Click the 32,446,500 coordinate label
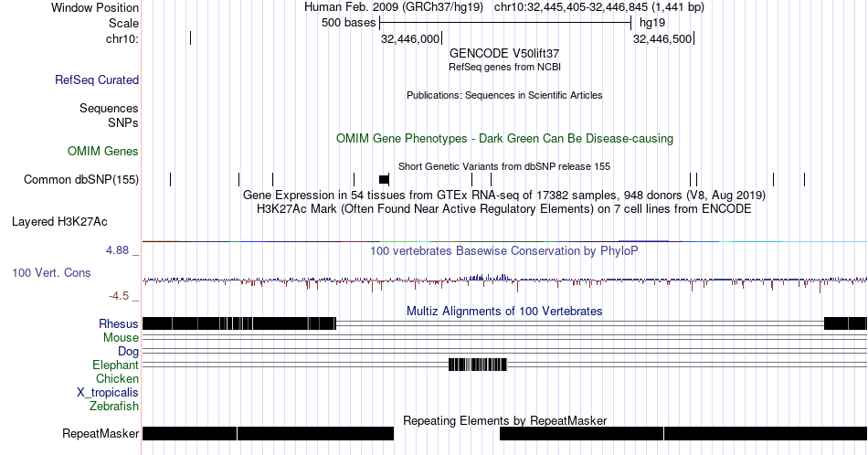 (x=662, y=38)
